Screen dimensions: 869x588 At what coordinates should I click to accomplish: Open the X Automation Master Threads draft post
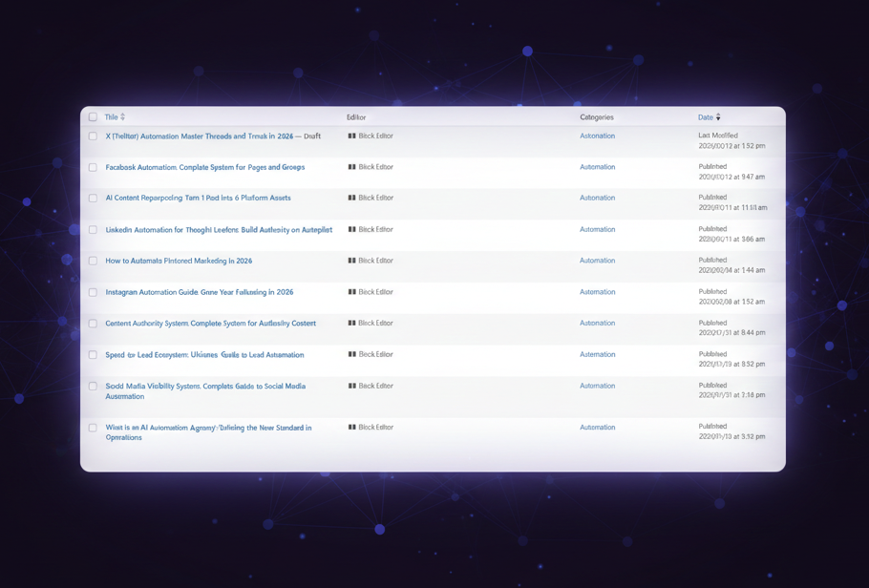point(200,136)
